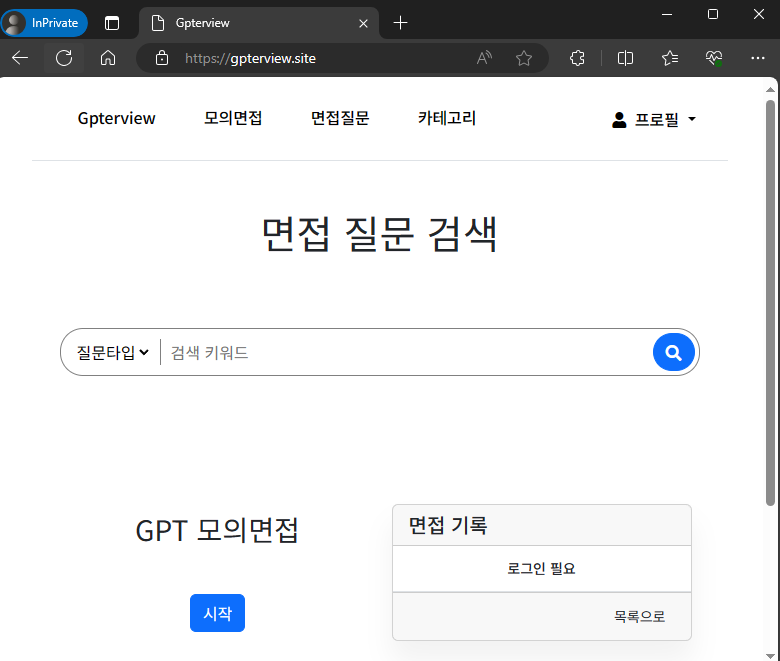The height and width of the screenshot is (661, 780).
Task: Open the 면접질문 menu item
Action: tap(340, 118)
